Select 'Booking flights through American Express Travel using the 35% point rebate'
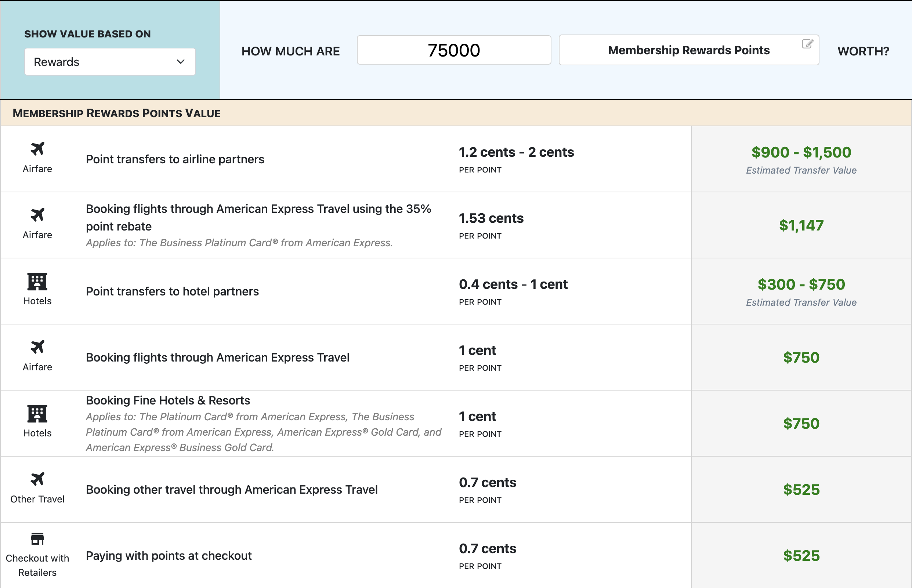The height and width of the screenshot is (588, 912). (258, 218)
